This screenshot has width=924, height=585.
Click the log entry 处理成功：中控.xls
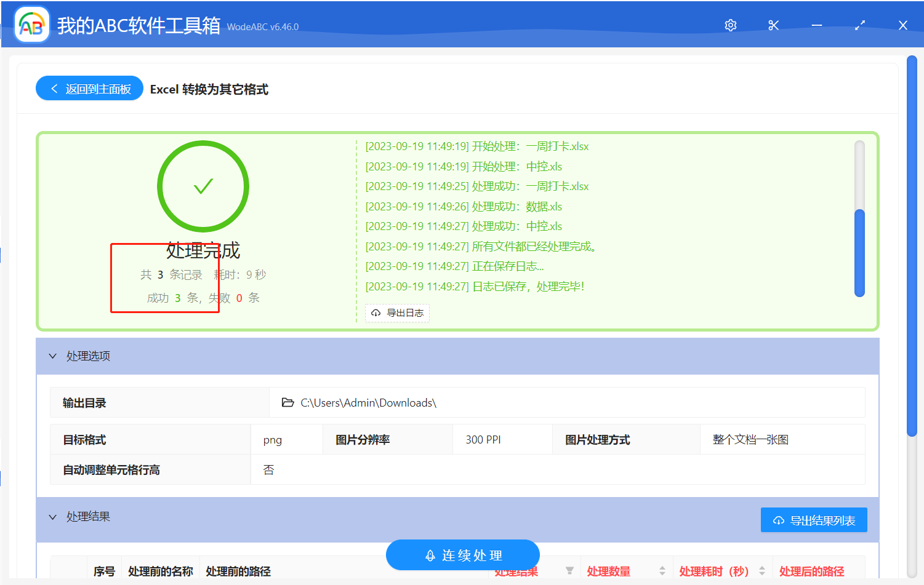tap(464, 226)
